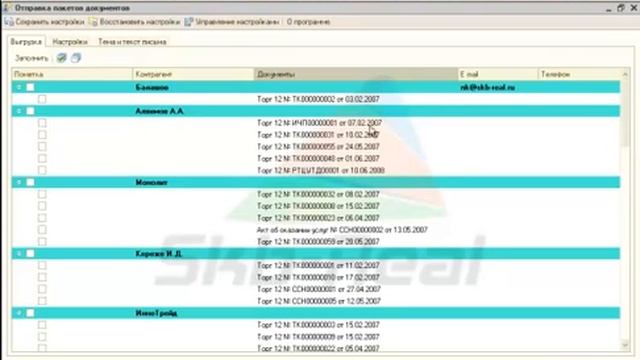Check the document dated 08.02.2007

click(42, 194)
